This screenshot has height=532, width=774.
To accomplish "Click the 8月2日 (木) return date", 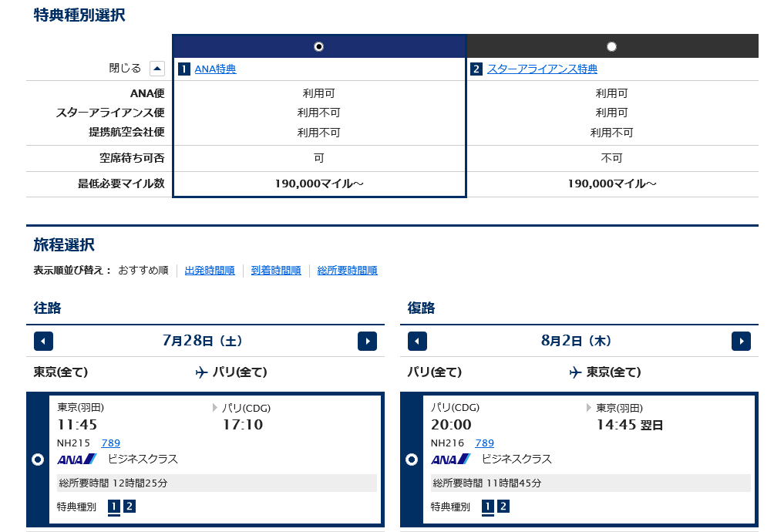I will (x=576, y=341).
